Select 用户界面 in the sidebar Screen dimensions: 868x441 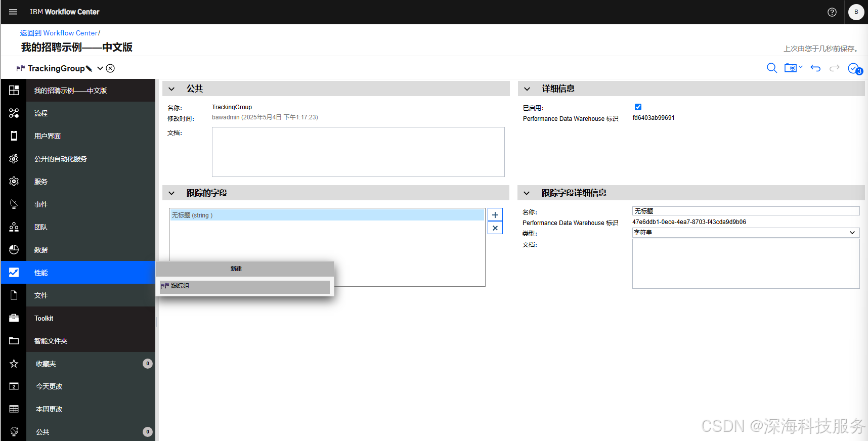coord(91,136)
